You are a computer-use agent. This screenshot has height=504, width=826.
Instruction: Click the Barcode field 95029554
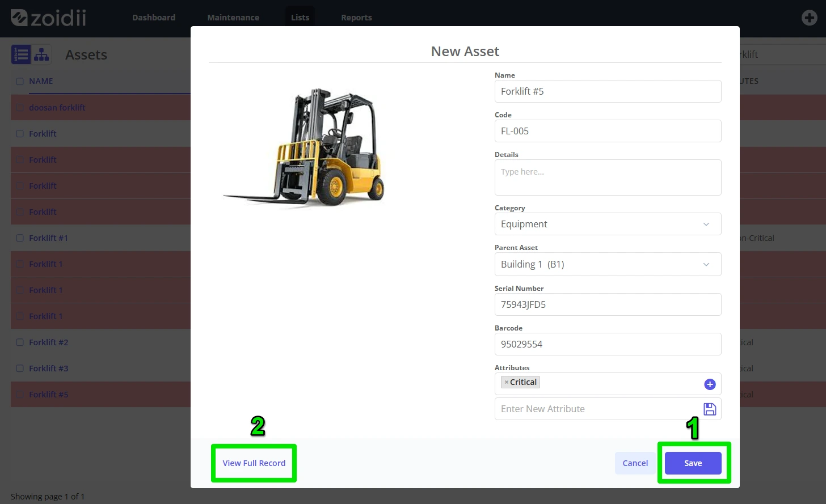608,344
